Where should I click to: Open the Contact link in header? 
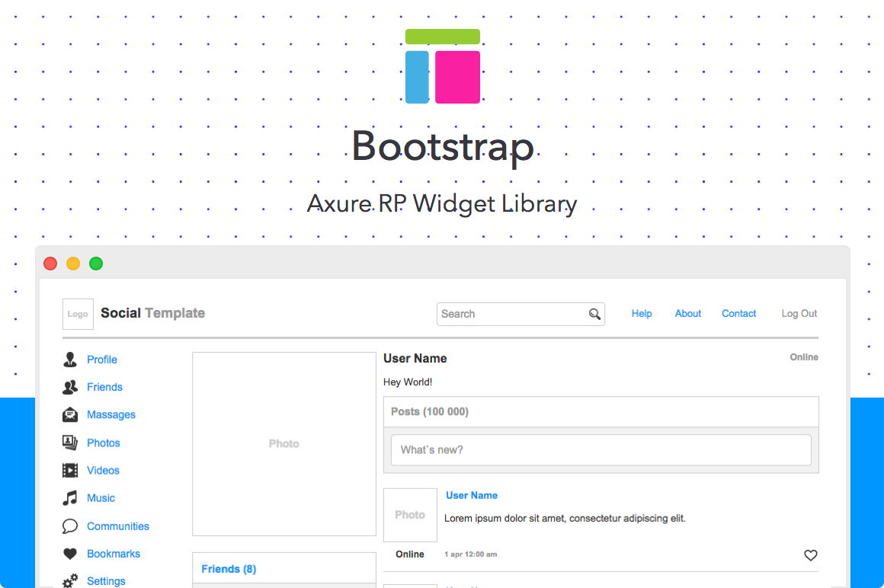[x=739, y=314]
